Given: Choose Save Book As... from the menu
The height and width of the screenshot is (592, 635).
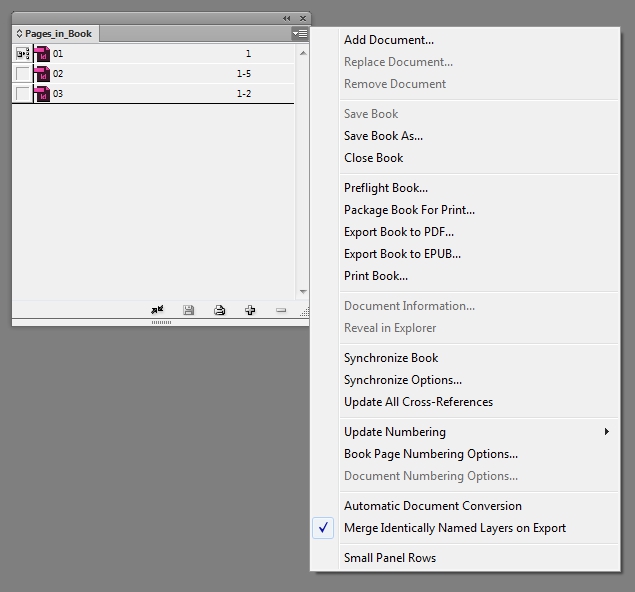Looking at the screenshot, I should click(x=384, y=136).
